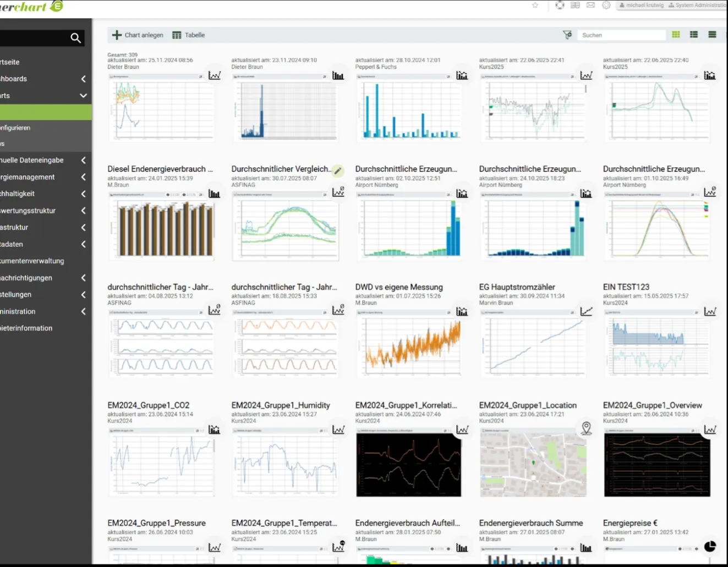Click the Chart anlegen button
This screenshot has width=728, height=567.
point(138,35)
